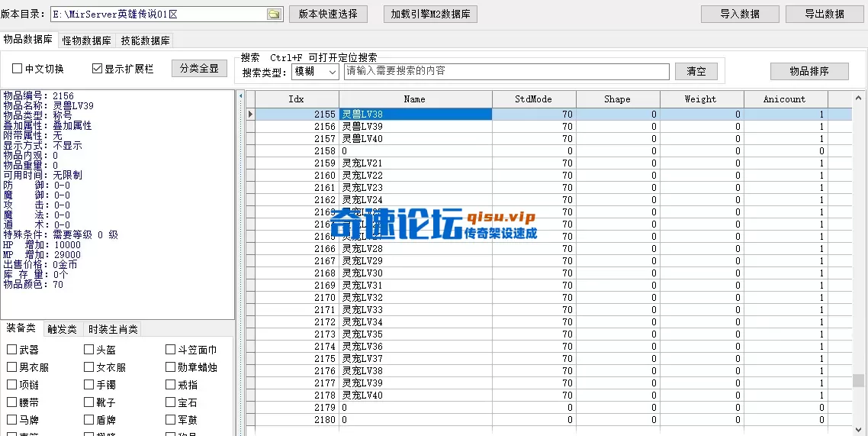Enable the 宝石 checkbox
Screen dimensions: 868x436
click(171, 402)
